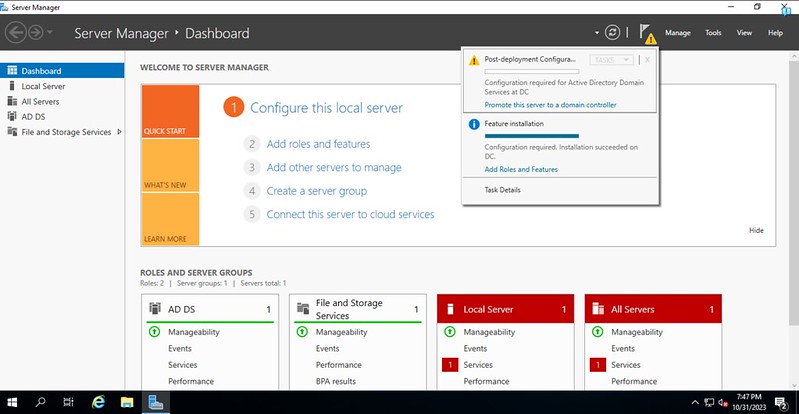Image resolution: width=799 pixels, height=414 pixels.
Task: Open the notifications flag with warning
Action: (x=647, y=33)
